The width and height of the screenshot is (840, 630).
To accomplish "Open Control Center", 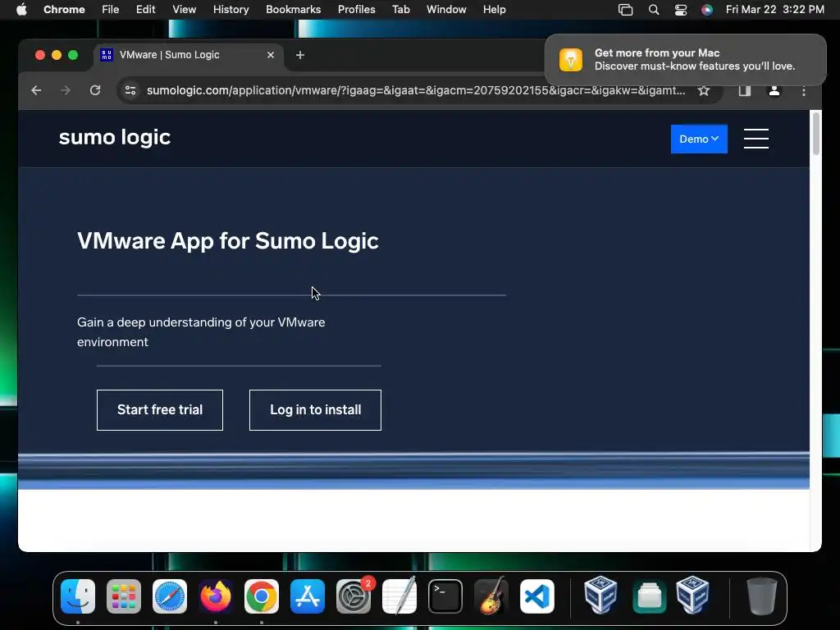I will pos(680,10).
